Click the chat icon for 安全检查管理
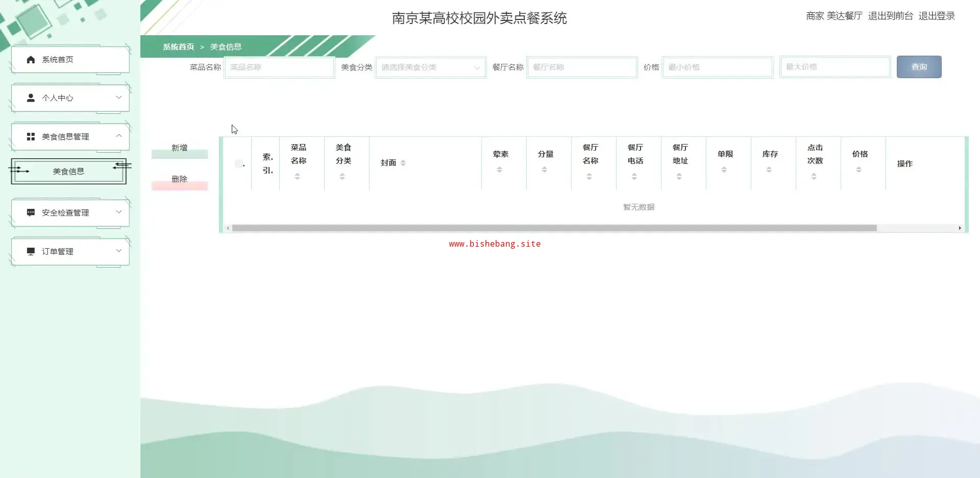Screen dimensions: 980x478 tap(31, 212)
